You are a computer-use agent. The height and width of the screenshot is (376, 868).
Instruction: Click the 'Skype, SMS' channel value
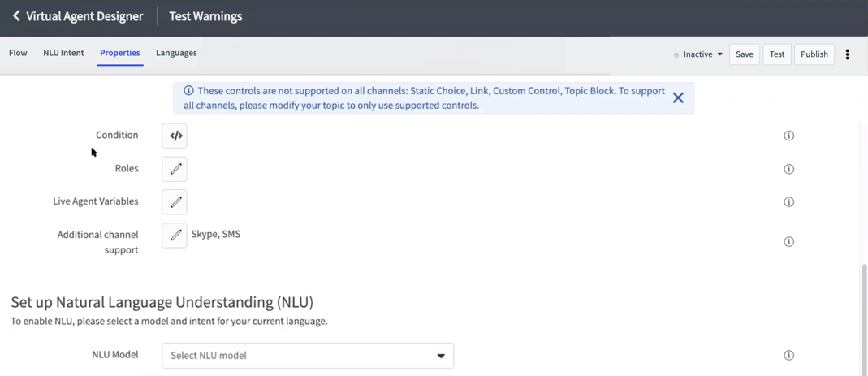(x=216, y=234)
